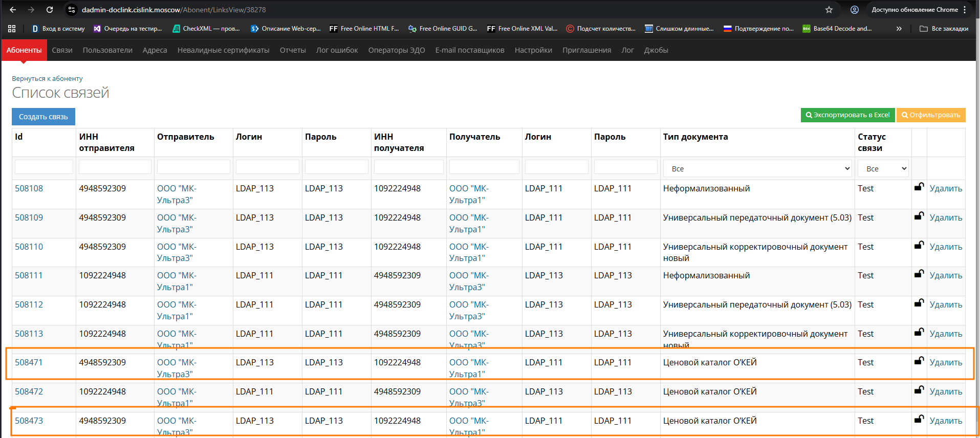The height and width of the screenshot is (438, 980).
Task: Delete link 508472 via Удалить
Action: coord(946,391)
